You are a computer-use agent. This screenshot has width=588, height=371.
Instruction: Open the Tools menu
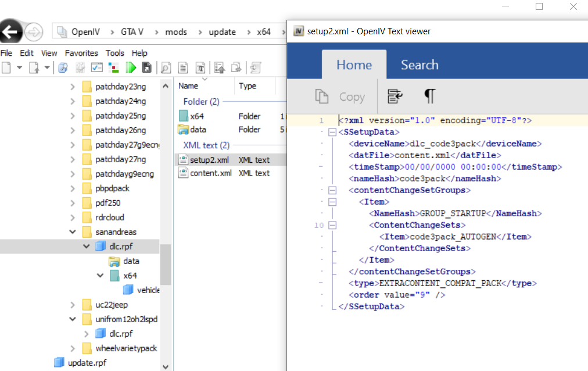(114, 53)
